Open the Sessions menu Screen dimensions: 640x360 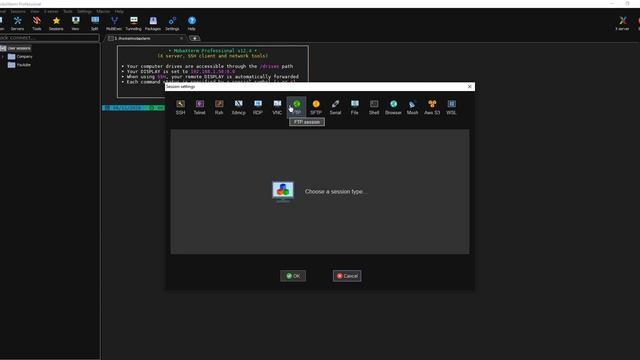18,11
